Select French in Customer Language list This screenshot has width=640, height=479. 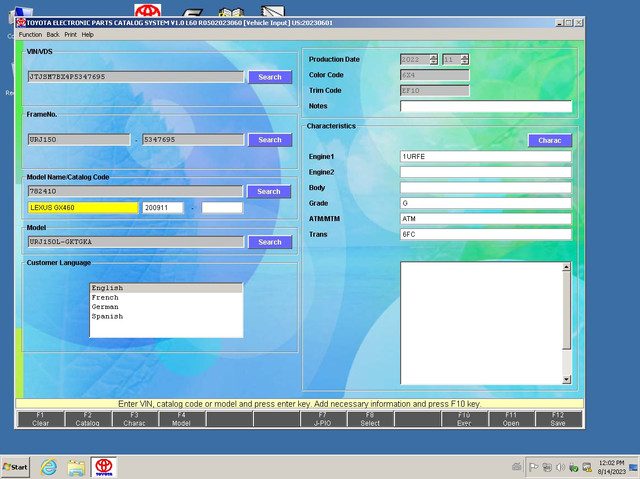tap(166, 297)
